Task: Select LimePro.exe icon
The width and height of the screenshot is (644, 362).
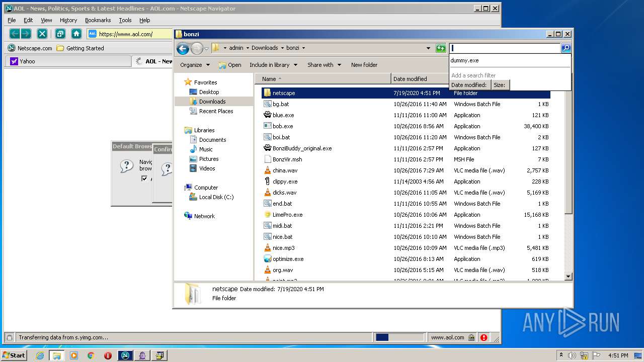Action: pos(268,215)
